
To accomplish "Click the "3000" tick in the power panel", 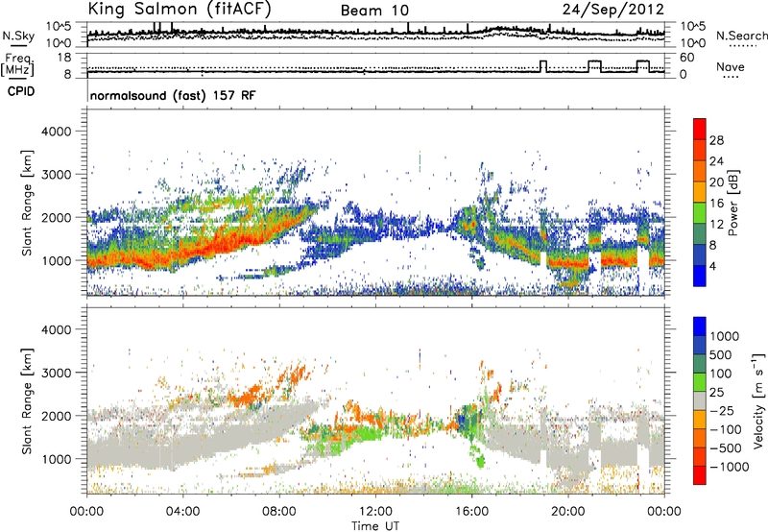I will [x=56, y=175].
